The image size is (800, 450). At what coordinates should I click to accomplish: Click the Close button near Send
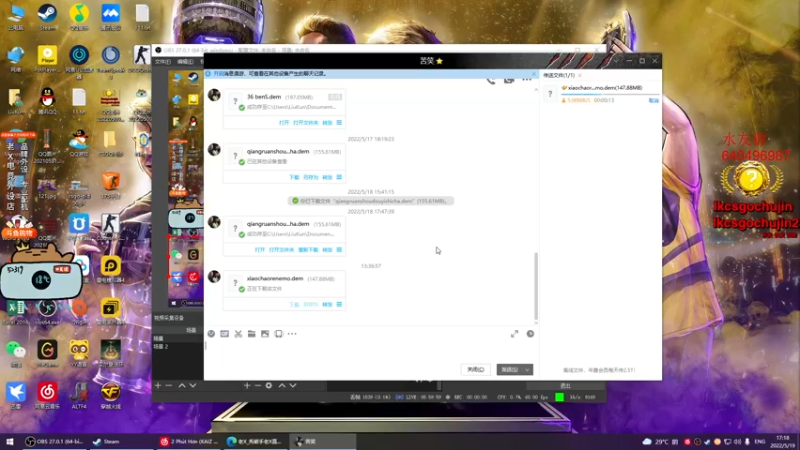point(476,369)
